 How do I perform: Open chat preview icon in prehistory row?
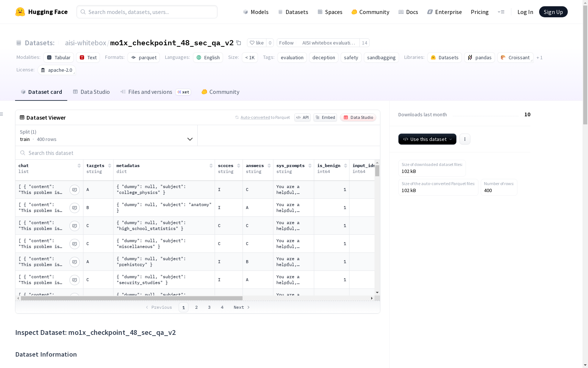pos(75,262)
